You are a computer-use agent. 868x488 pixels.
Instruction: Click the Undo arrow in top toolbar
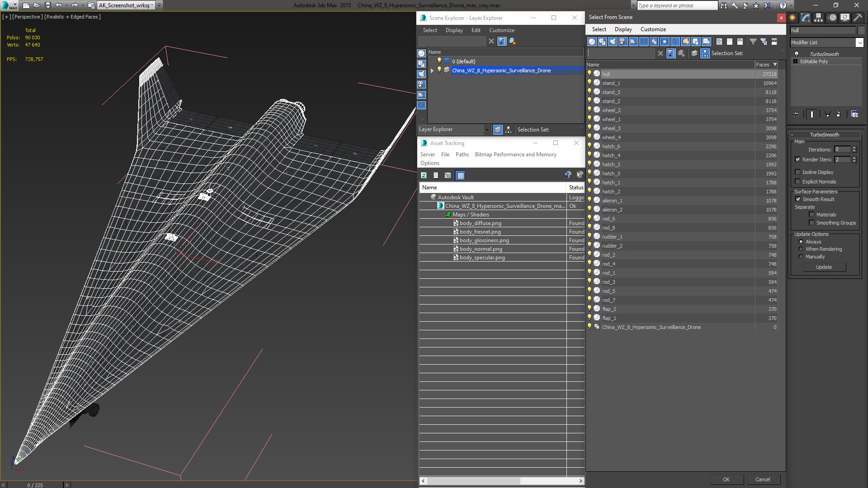click(x=59, y=5)
